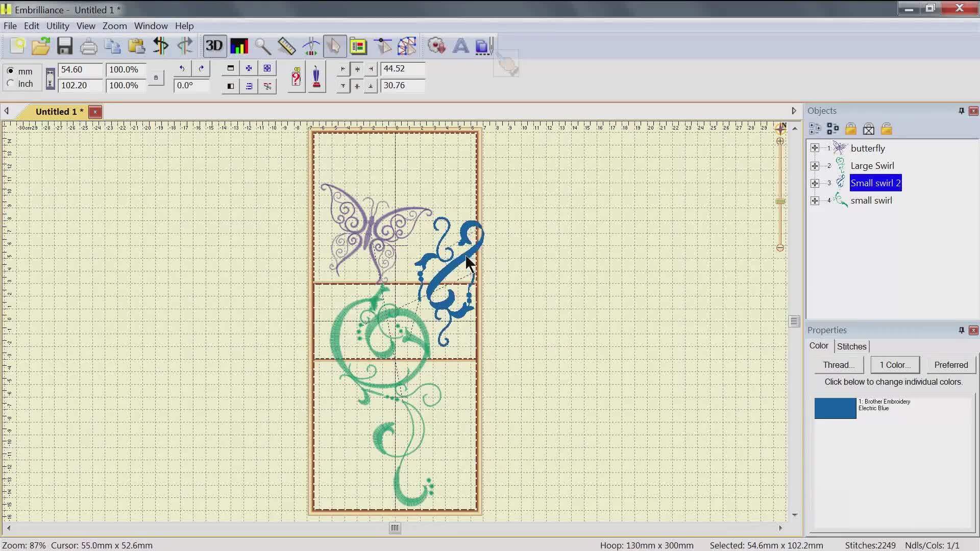980x551 pixels.
Task: Select the lettering A tool
Action: tap(460, 46)
